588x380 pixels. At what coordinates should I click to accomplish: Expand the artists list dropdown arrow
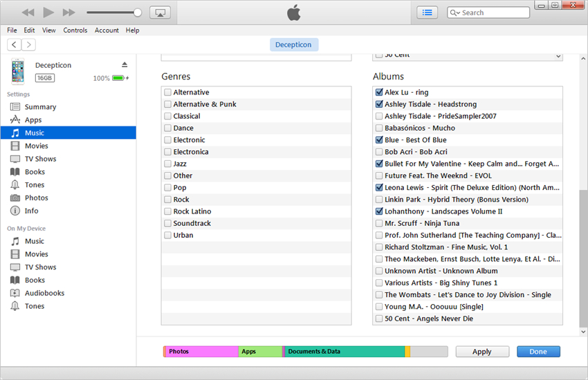pyautogui.click(x=558, y=56)
